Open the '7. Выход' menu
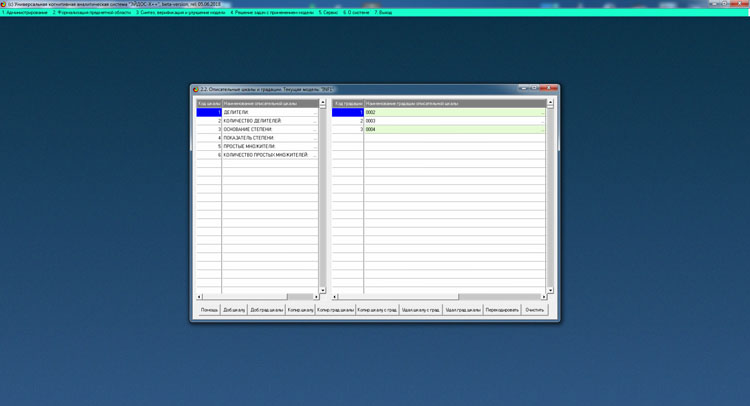Image resolution: width=750 pixels, height=406 pixels. pos(384,13)
